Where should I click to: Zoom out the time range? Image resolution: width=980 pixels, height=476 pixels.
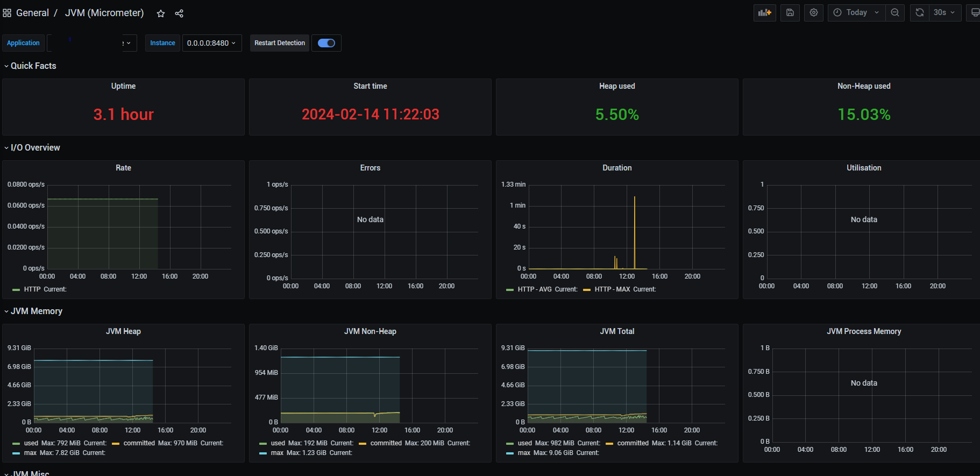tap(895, 13)
